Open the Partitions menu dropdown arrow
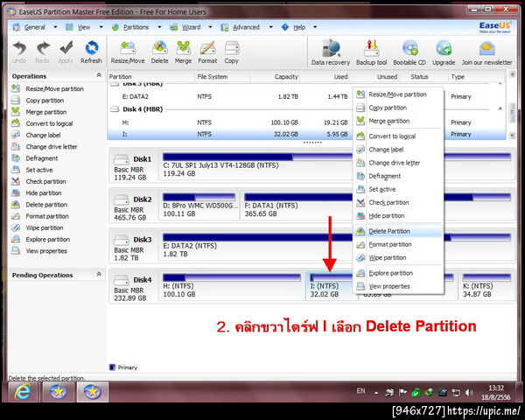 159,27
